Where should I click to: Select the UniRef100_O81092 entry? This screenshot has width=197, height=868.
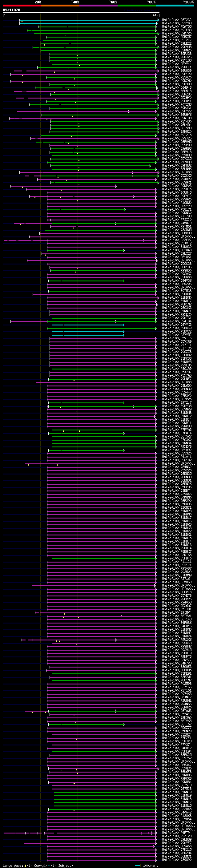point(177,450)
